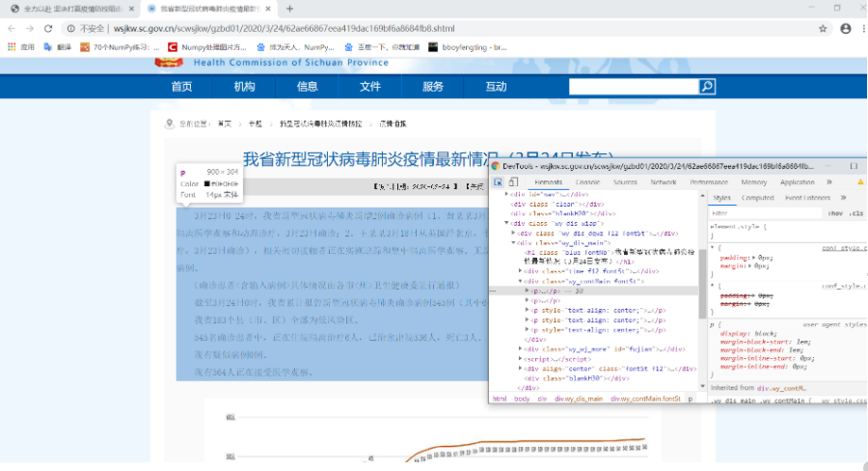Screen dimensions: 868x471
Task: Click the html breadcrumb in DevTools
Action: click(x=500, y=399)
